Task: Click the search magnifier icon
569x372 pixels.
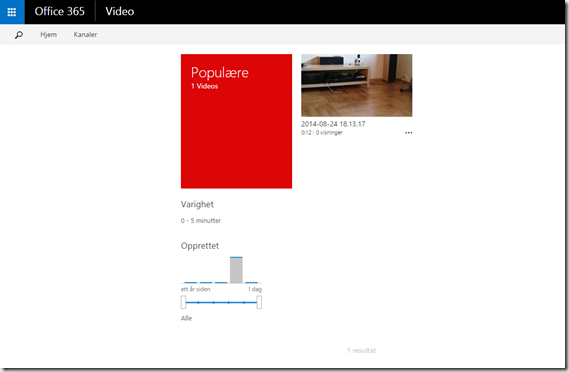Action: coord(19,35)
